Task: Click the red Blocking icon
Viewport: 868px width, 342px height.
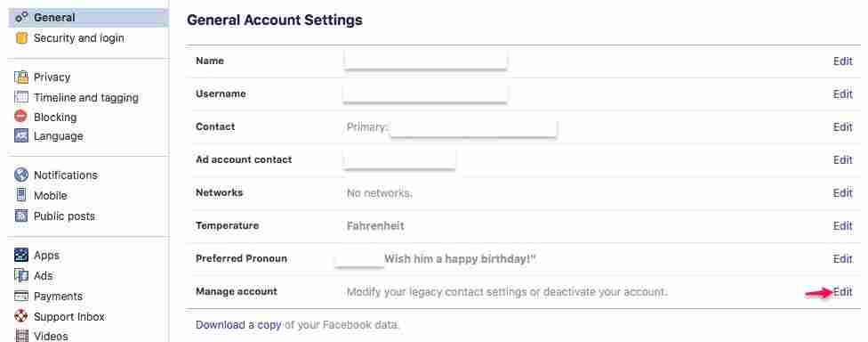Action: click(21, 117)
